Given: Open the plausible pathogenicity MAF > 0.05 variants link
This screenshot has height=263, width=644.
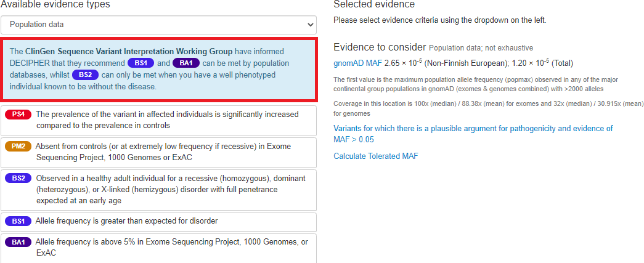Looking at the screenshot, I should point(473,134).
